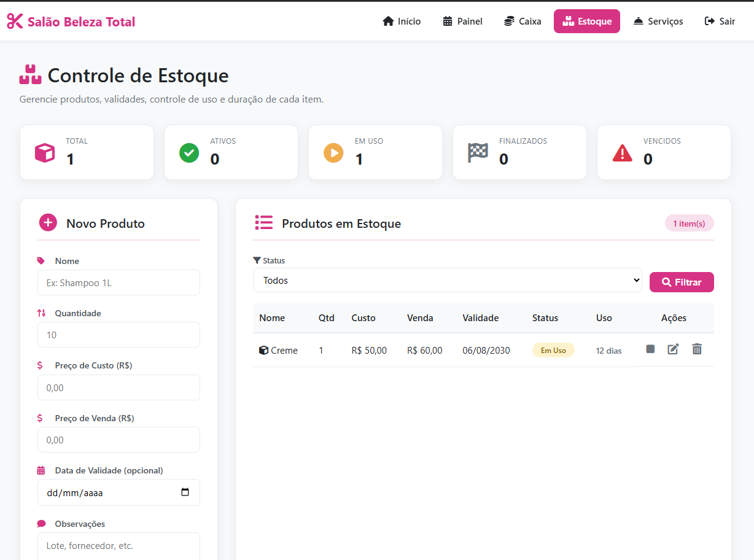Click the plus circle icon beside Novo Produto
The height and width of the screenshot is (560, 754).
pos(48,223)
